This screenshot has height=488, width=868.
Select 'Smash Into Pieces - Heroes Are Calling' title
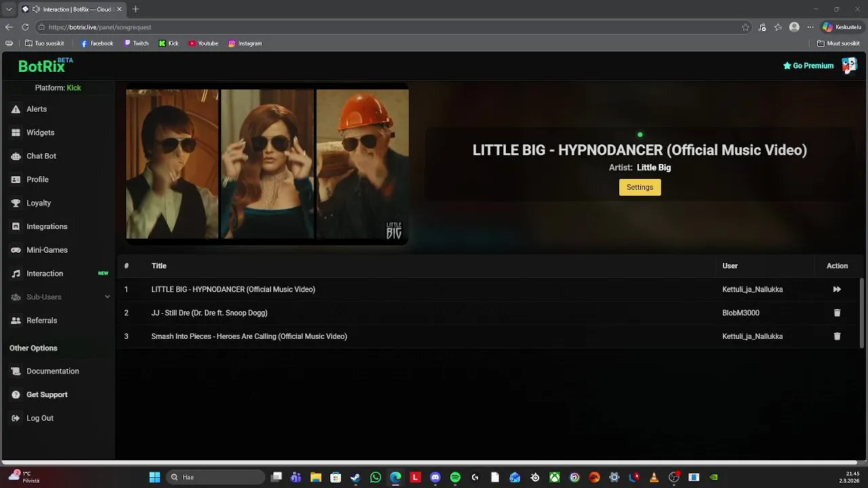(249, 336)
